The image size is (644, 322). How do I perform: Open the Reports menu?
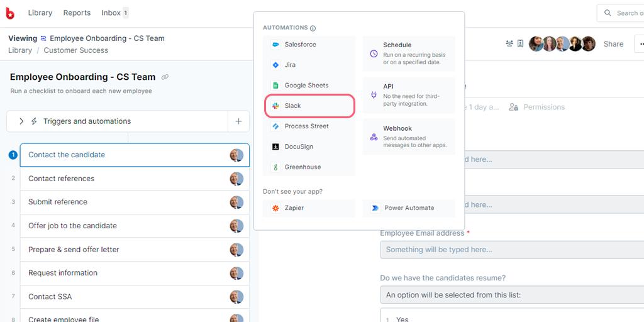[77, 13]
